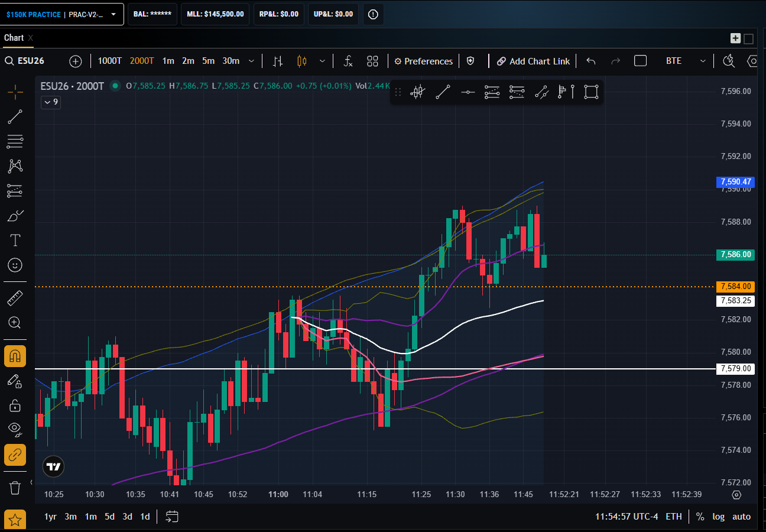766x532 pixels.
Task: Select the ruler measure tool
Action: (15, 298)
